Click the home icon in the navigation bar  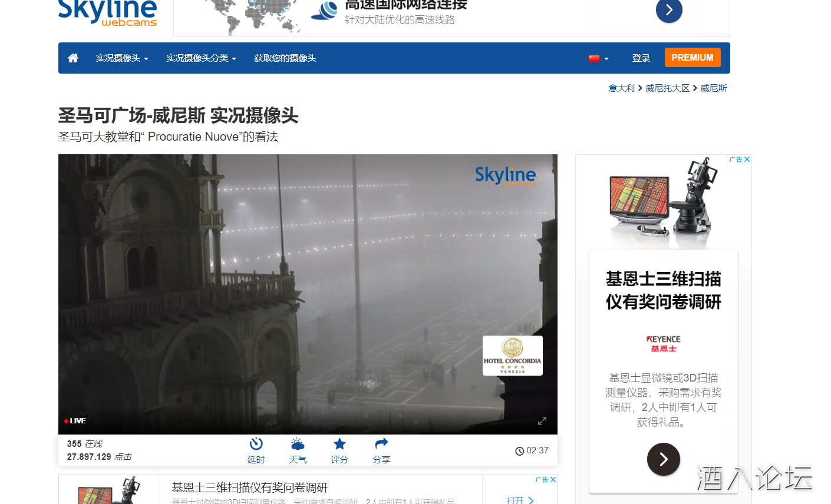pos(72,58)
